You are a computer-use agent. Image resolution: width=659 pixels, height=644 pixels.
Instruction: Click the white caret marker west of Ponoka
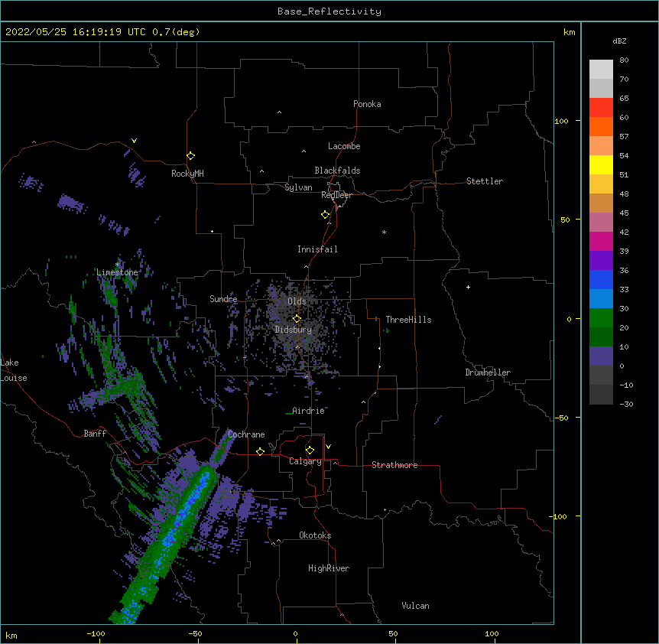pos(280,112)
